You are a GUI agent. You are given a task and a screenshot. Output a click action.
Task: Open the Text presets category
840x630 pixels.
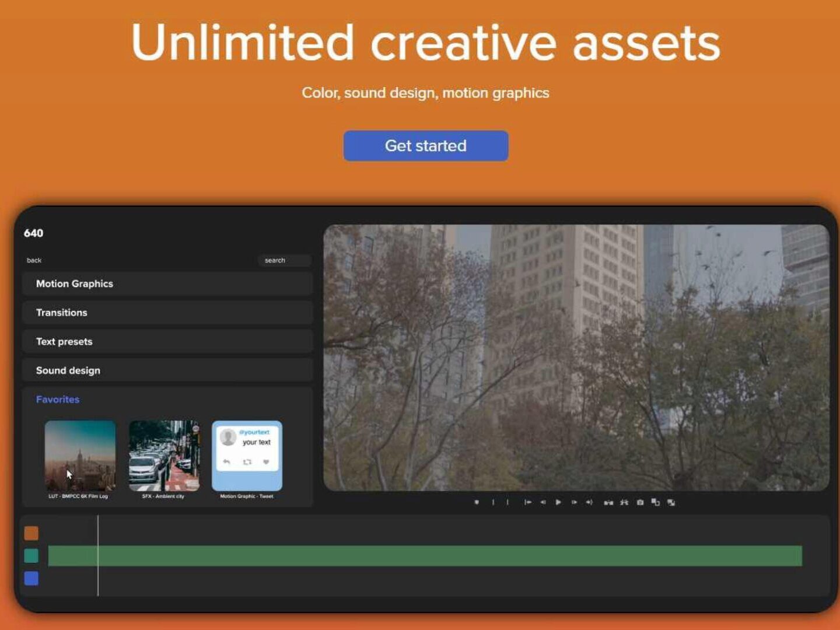point(167,342)
